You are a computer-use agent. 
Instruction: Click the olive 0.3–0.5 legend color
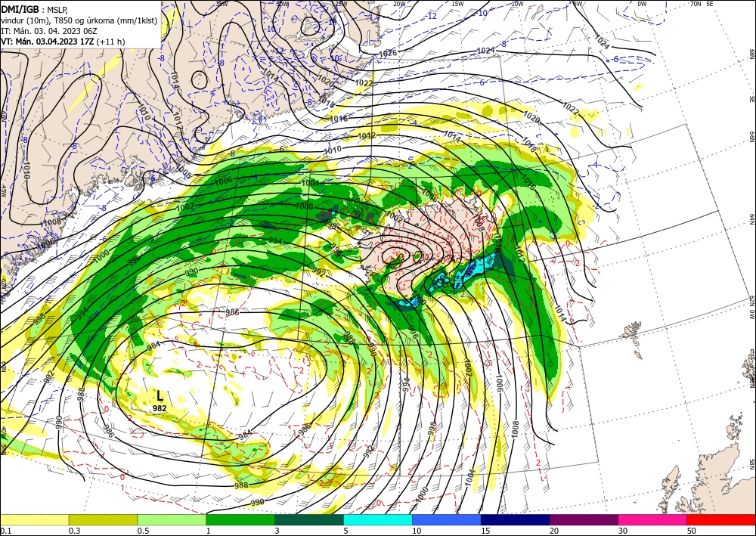point(103,519)
